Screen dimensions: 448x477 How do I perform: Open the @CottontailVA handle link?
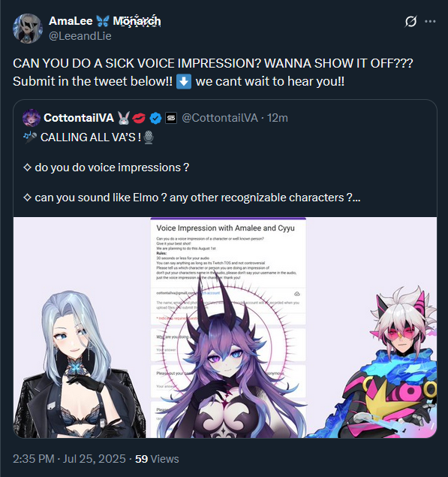220,118
